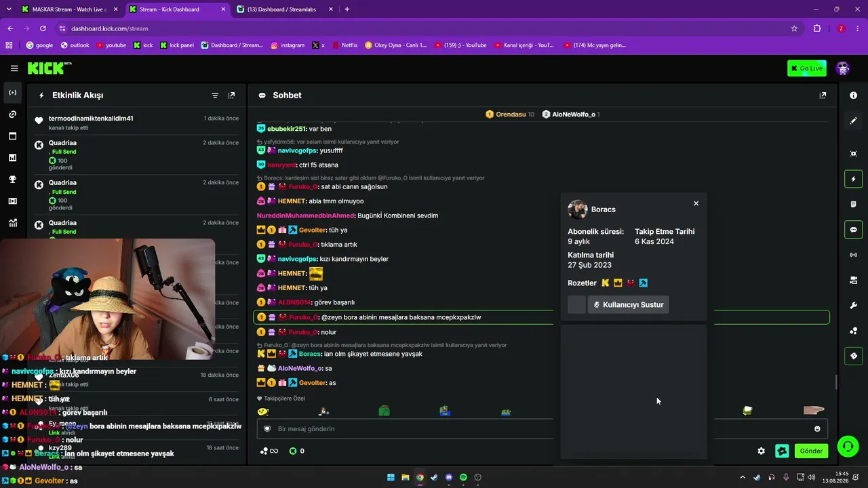This screenshot has width=868, height=488.
Task: Select the MASKAR Stream browser tab
Action: pyautogui.click(x=69, y=9)
